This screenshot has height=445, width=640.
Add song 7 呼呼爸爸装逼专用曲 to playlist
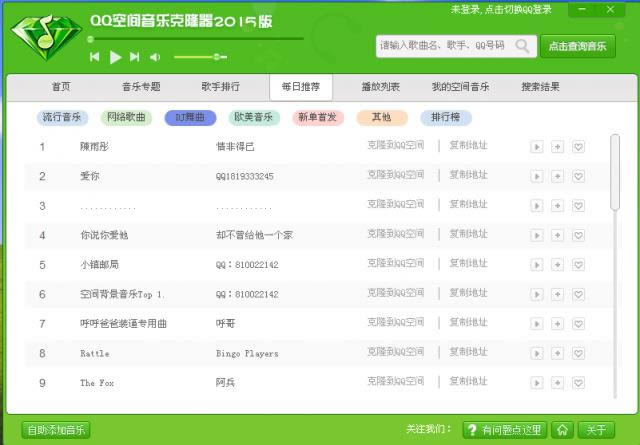pyautogui.click(x=558, y=324)
